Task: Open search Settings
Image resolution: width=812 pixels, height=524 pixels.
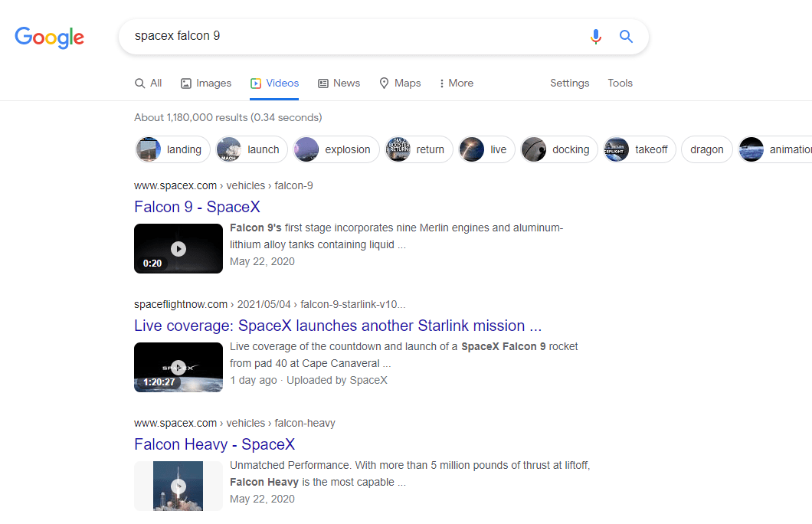Action: pyautogui.click(x=569, y=83)
